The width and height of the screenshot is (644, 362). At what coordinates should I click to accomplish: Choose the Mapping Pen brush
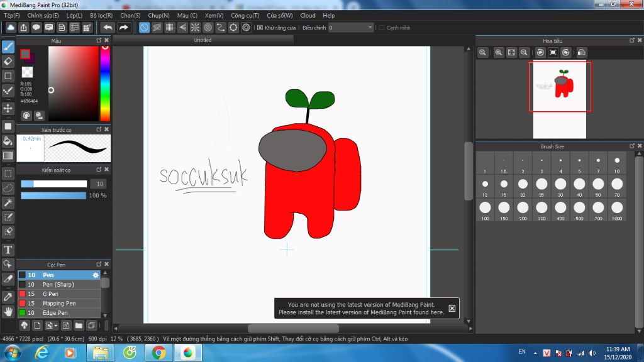(x=59, y=304)
